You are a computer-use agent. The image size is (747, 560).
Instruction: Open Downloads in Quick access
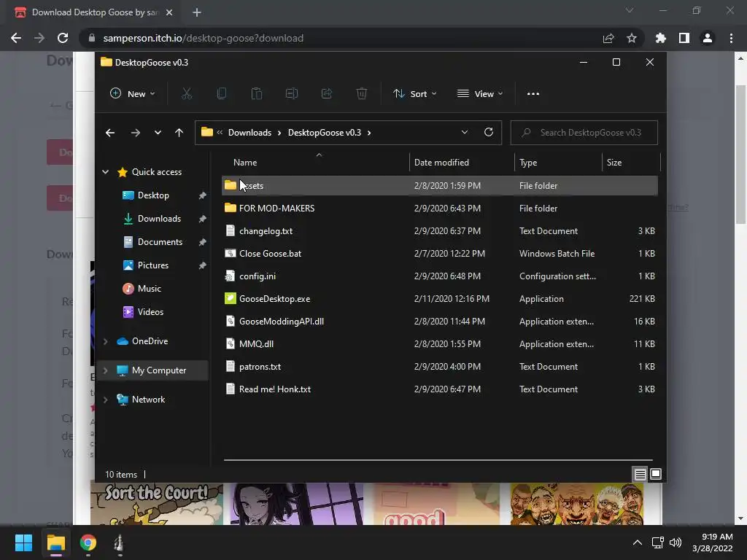coord(159,219)
